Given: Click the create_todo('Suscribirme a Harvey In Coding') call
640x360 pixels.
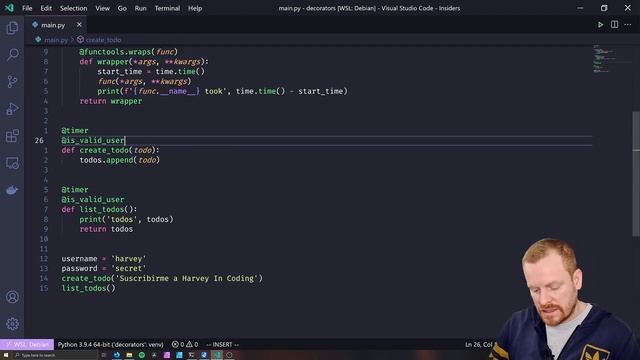Looking at the screenshot, I should click(162, 278).
